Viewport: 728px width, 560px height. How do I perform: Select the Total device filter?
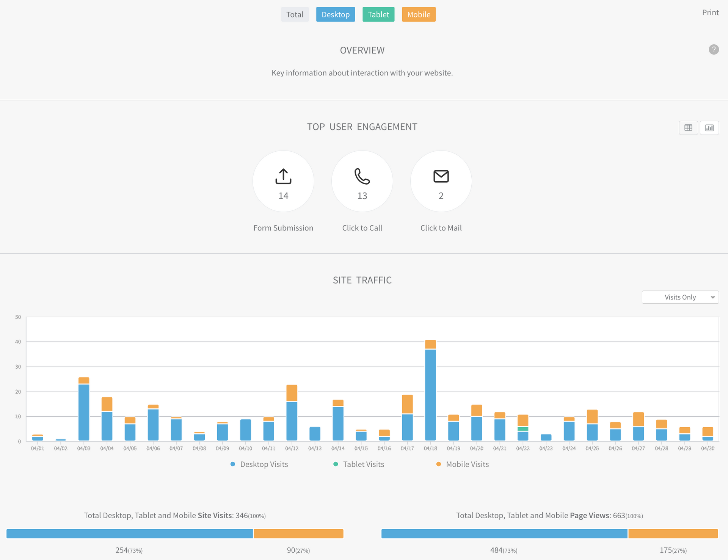[x=295, y=14]
